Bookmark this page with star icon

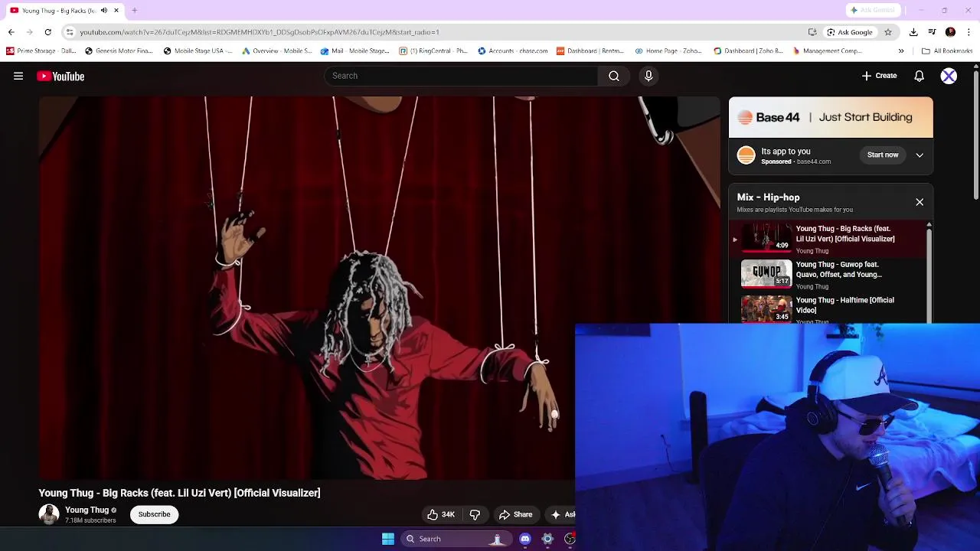[888, 32]
